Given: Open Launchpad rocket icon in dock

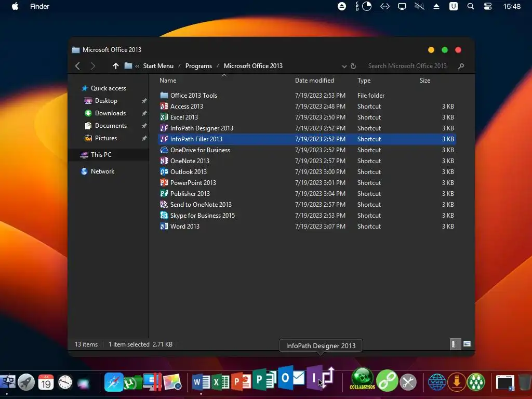Looking at the screenshot, I should pyautogui.click(x=26, y=382).
